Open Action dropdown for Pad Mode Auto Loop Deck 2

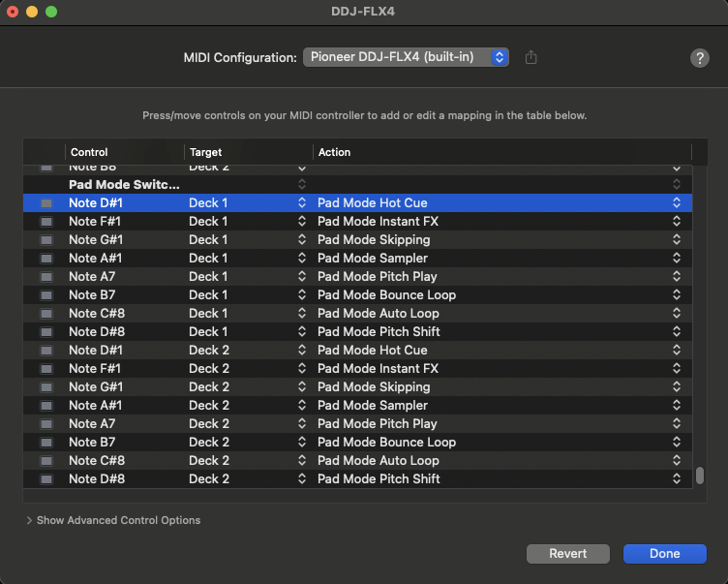pos(677,460)
